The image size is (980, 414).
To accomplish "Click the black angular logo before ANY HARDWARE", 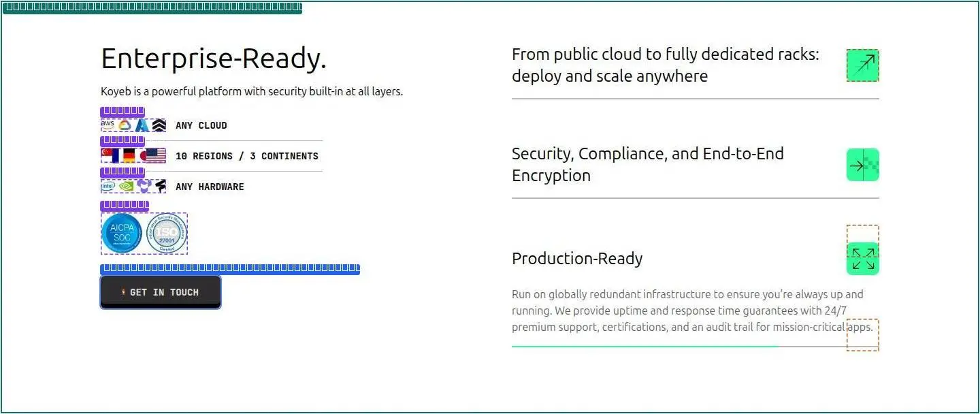I will pyautogui.click(x=161, y=186).
